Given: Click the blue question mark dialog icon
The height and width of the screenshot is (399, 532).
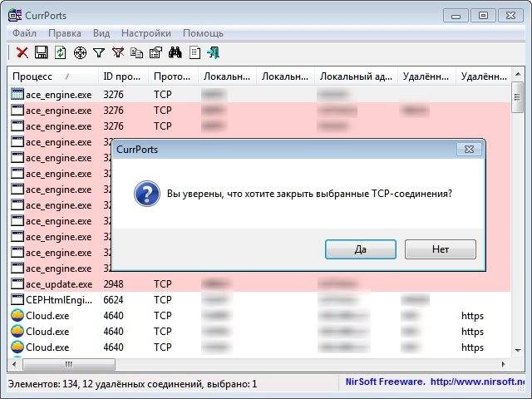Looking at the screenshot, I should 147,194.
